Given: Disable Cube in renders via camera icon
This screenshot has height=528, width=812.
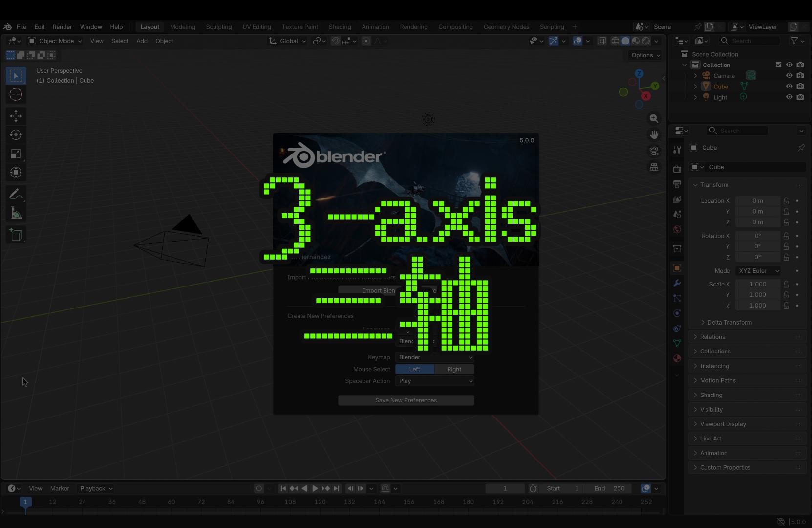Looking at the screenshot, I should 800,87.
